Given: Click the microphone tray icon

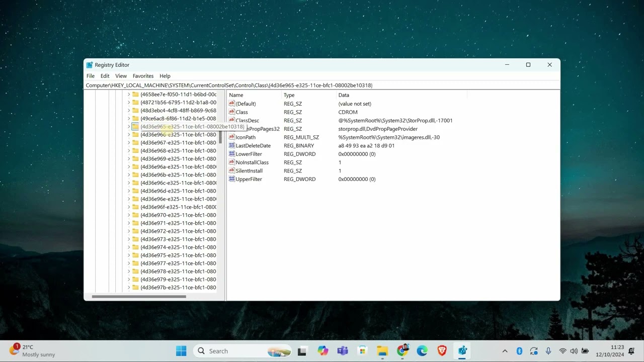Looking at the screenshot, I should (548, 351).
